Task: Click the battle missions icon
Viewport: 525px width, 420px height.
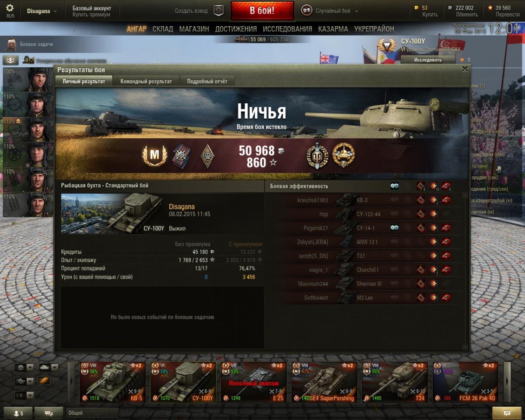Action: click(11, 44)
